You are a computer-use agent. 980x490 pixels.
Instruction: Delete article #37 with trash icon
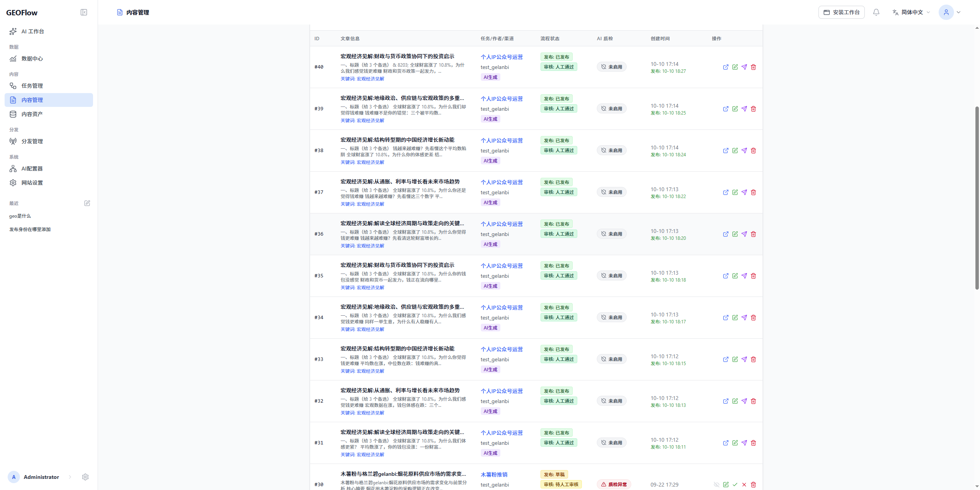pos(753,192)
